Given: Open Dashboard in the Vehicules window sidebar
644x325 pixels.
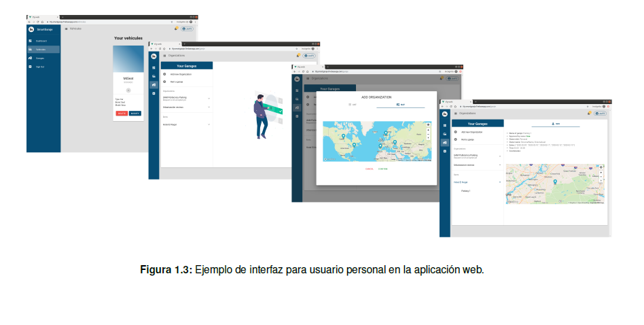Looking at the screenshot, I should [44, 41].
